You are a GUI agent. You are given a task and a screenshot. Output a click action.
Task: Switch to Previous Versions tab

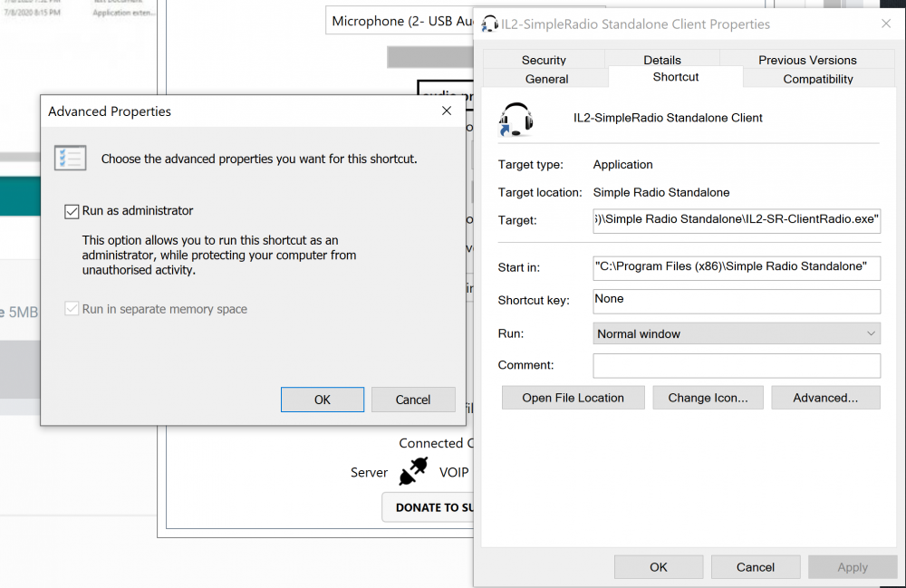(x=807, y=60)
